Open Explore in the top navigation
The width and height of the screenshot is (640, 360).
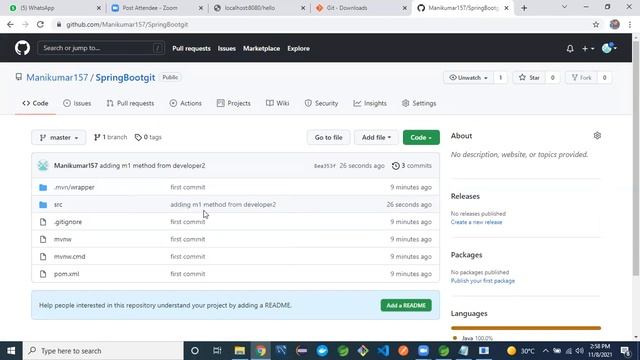click(298, 48)
